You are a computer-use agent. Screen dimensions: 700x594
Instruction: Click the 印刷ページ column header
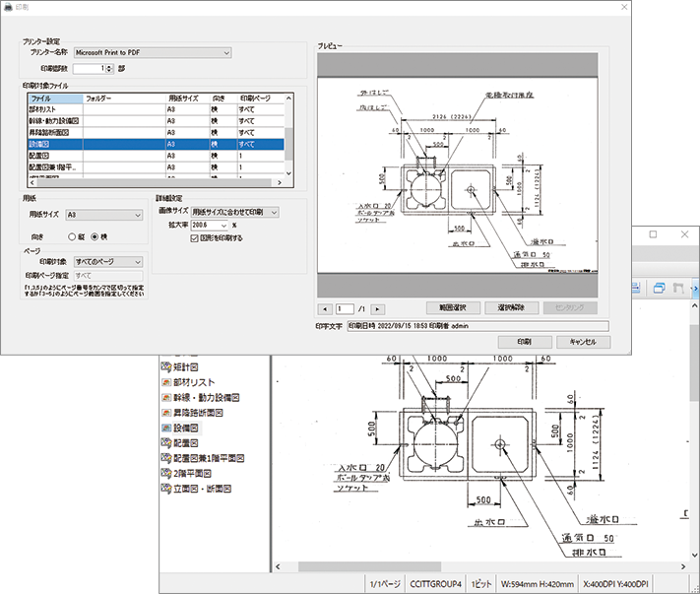click(x=259, y=99)
